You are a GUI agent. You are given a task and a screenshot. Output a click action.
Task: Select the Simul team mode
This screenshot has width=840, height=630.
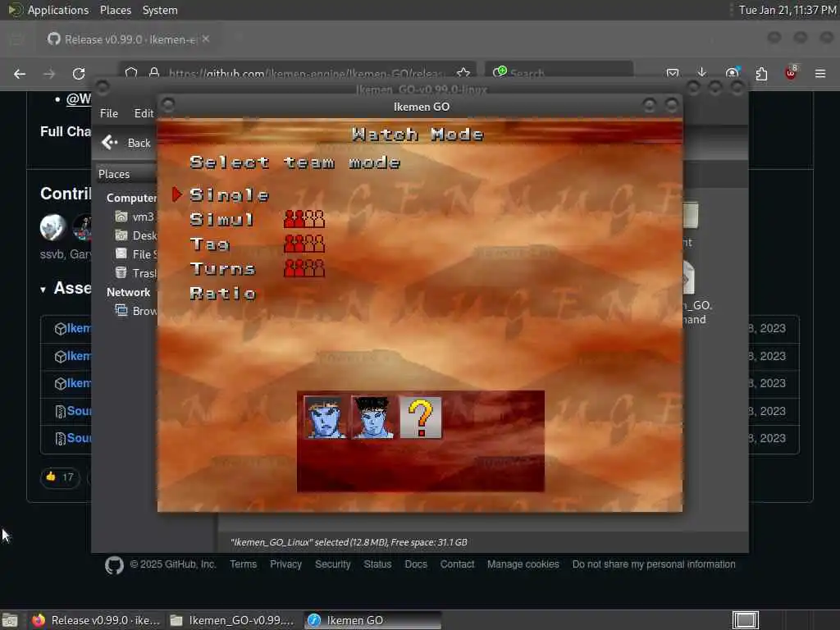(221, 219)
